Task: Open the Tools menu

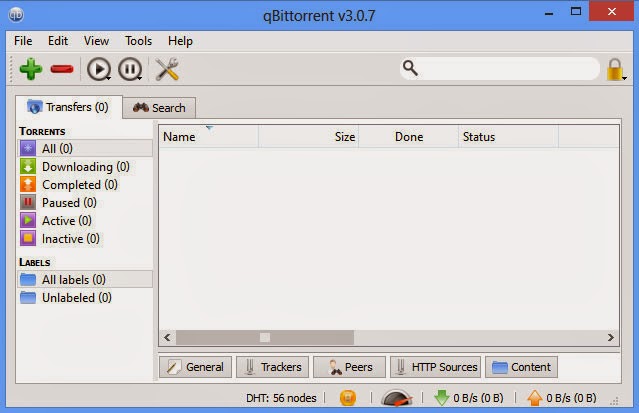Action: click(x=138, y=41)
